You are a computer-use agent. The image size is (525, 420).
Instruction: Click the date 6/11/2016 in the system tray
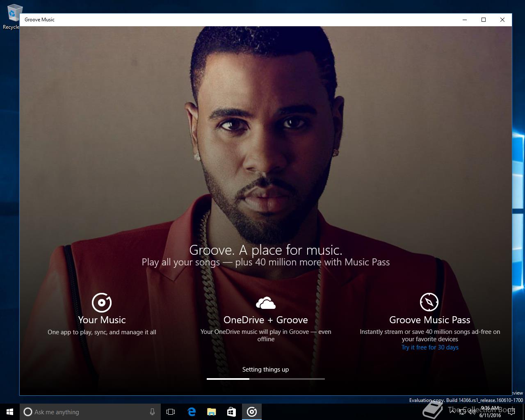(x=490, y=415)
